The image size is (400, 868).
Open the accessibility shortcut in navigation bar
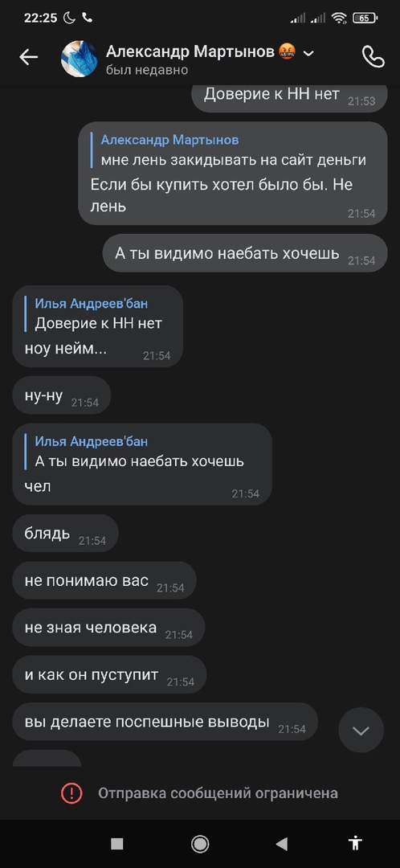click(355, 843)
